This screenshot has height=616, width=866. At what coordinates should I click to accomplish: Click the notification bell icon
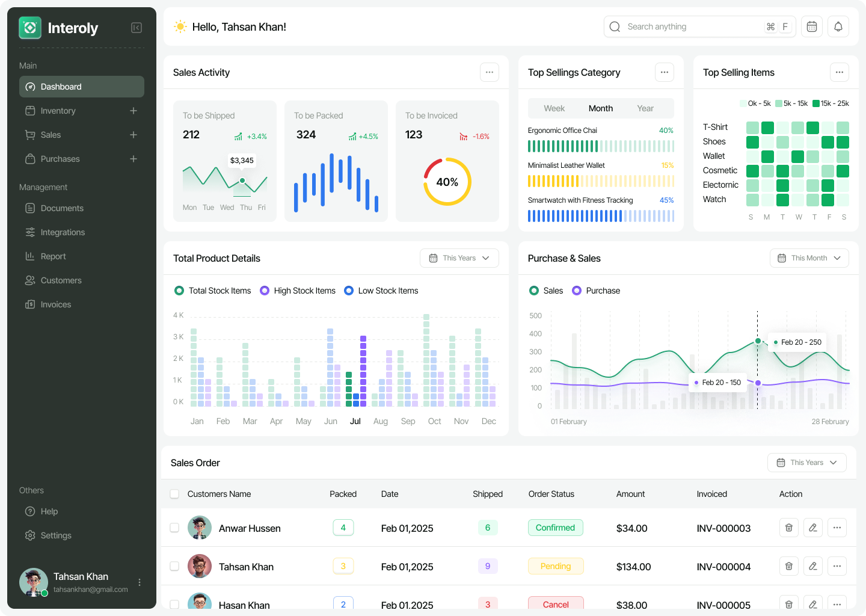[838, 26]
